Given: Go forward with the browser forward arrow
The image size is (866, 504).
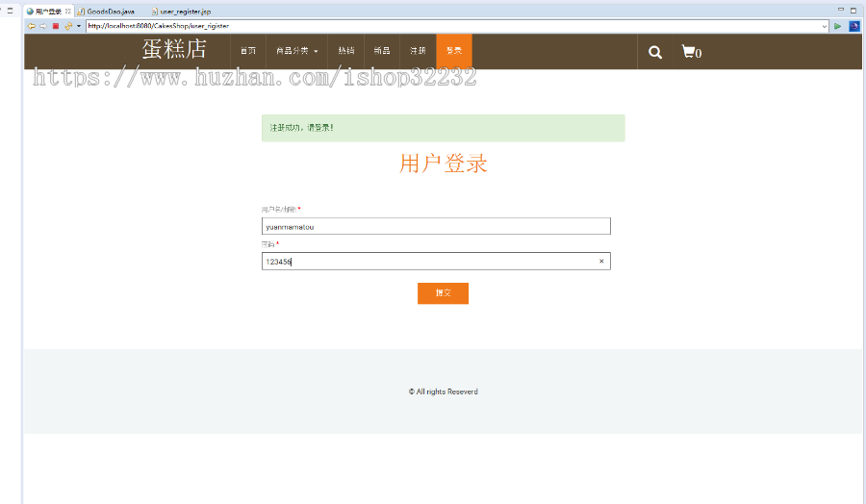Looking at the screenshot, I should pos(43,26).
